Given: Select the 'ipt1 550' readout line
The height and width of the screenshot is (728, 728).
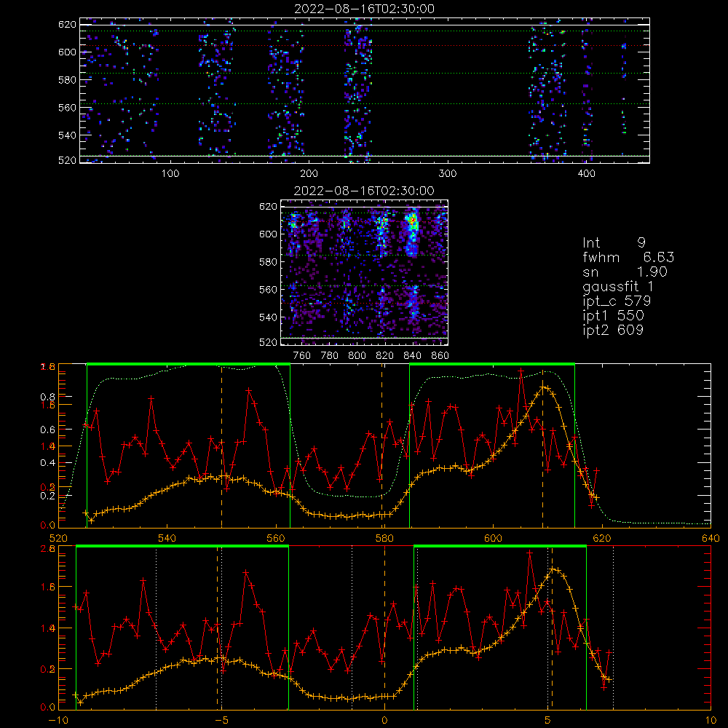Looking at the screenshot, I should pyautogui.click(x=613, y=316).
